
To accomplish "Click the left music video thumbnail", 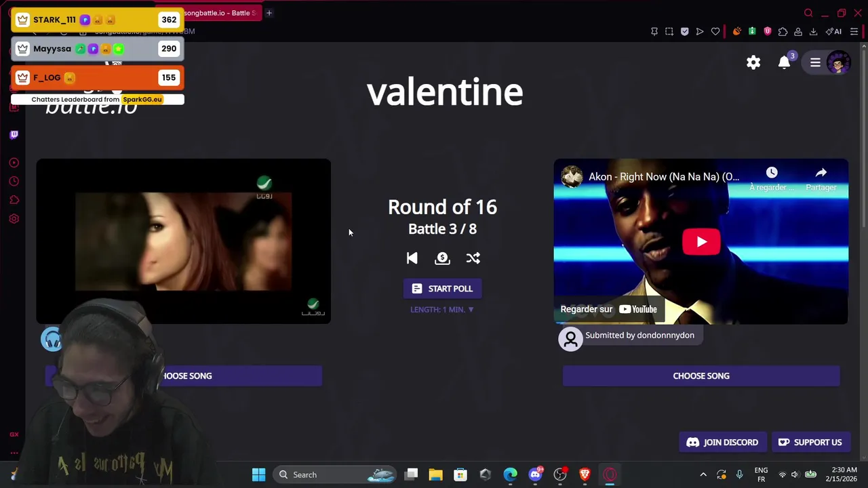I will click(x=183, y=241).
